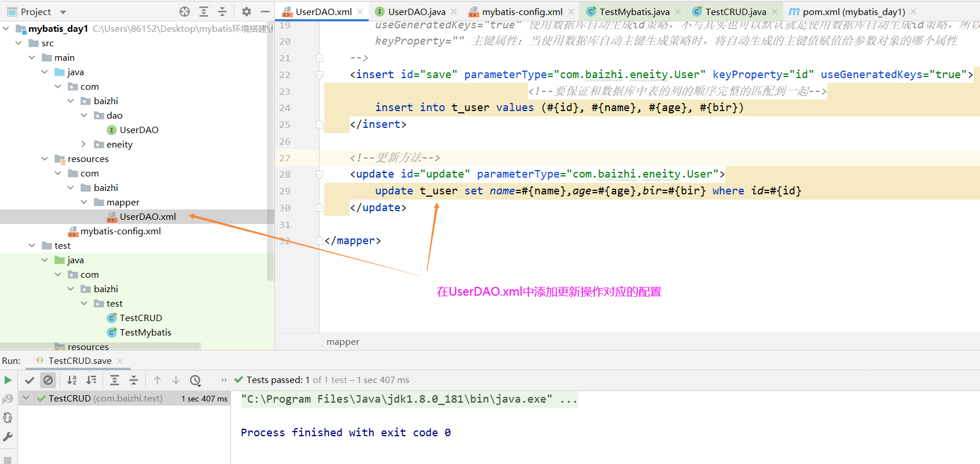Viewport: 980px width, 464px height.
Task: Collapse TestCRUD node in test results
Action: click(x=26, y=398)
